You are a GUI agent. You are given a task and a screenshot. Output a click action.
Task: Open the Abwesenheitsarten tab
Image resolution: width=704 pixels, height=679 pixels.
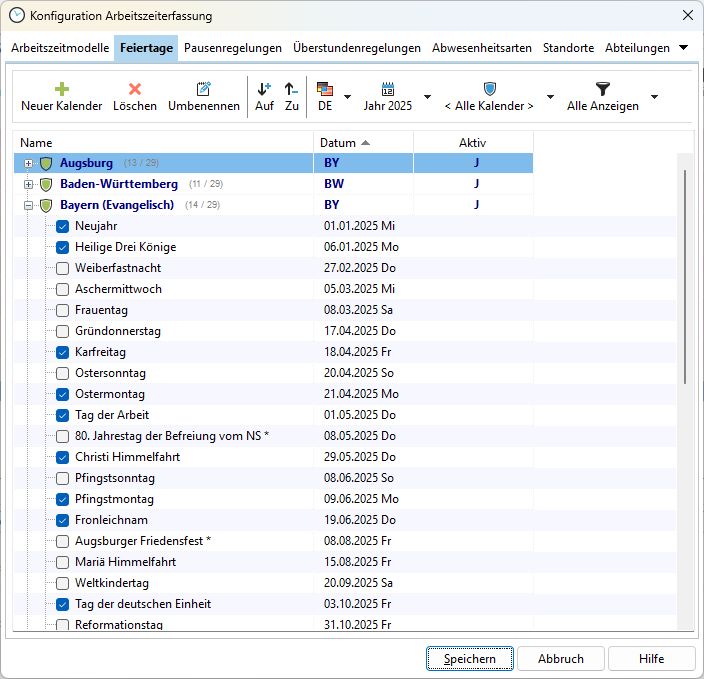pos(484,48)
